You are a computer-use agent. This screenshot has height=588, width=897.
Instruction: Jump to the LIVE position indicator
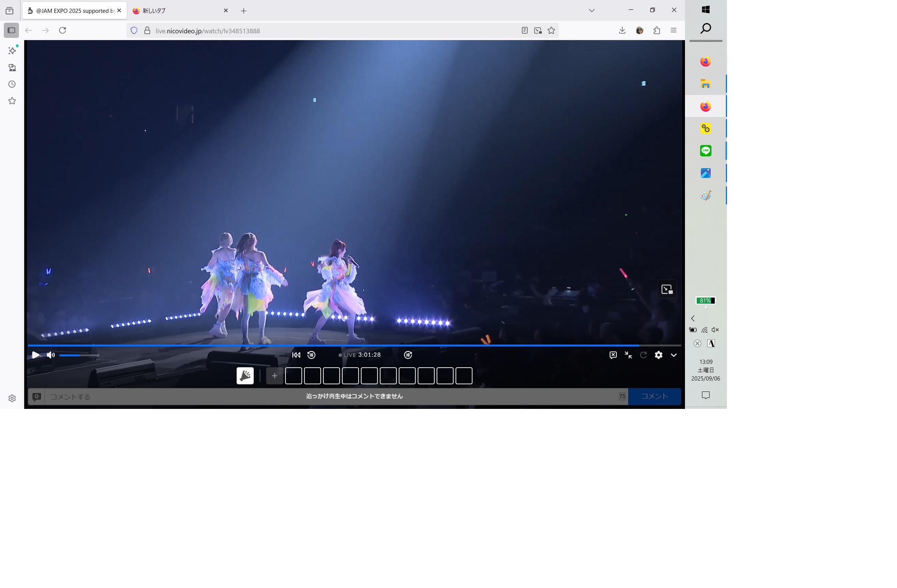(x=347, y=355)
